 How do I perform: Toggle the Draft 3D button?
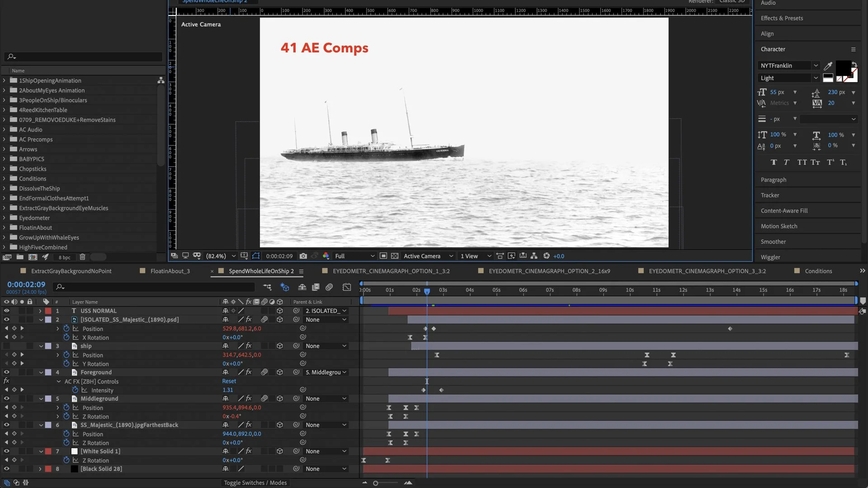point(285,287)
